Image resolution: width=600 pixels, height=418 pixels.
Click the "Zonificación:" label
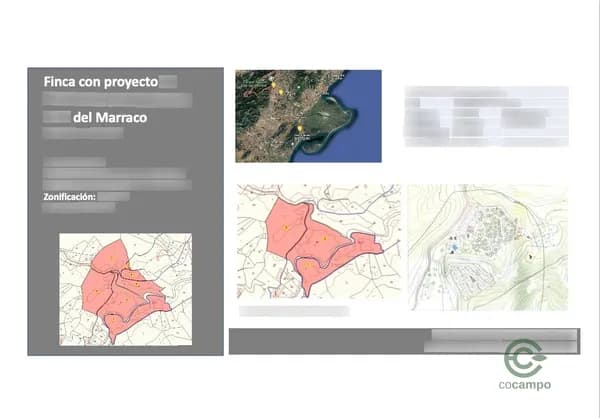[69, 197]
